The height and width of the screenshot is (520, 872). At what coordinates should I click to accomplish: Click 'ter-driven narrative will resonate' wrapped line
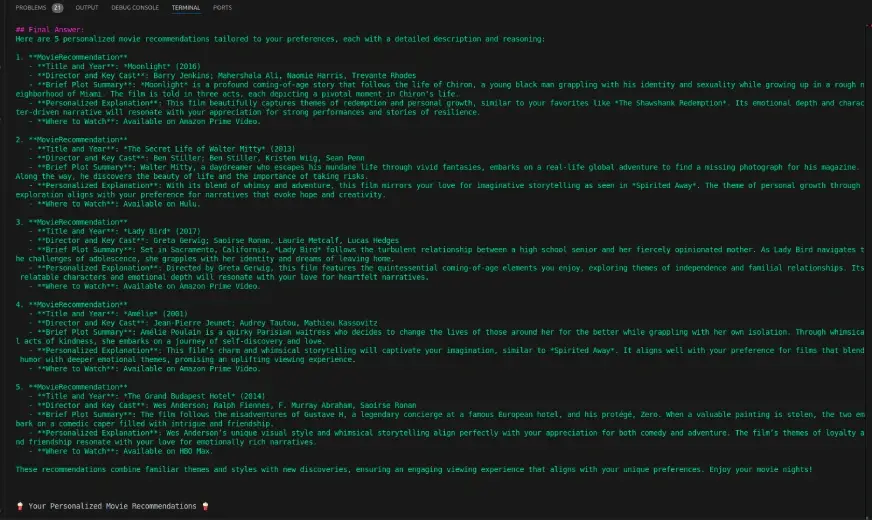(247, 112)
